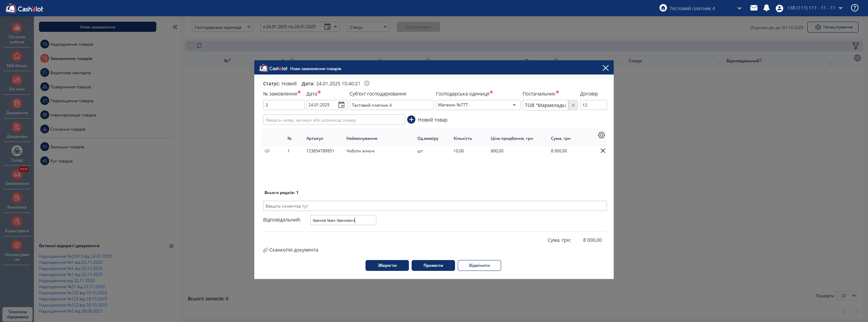Click the filter funnel icon
868x322 pixels.
856,46
